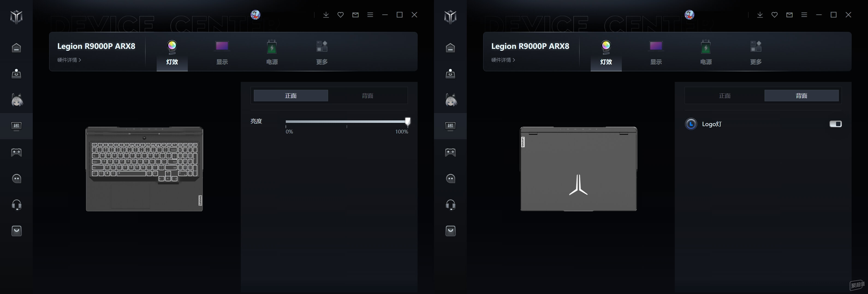
Task: Click user avatar in left window title bar
Action: click(x=255, y=14)
